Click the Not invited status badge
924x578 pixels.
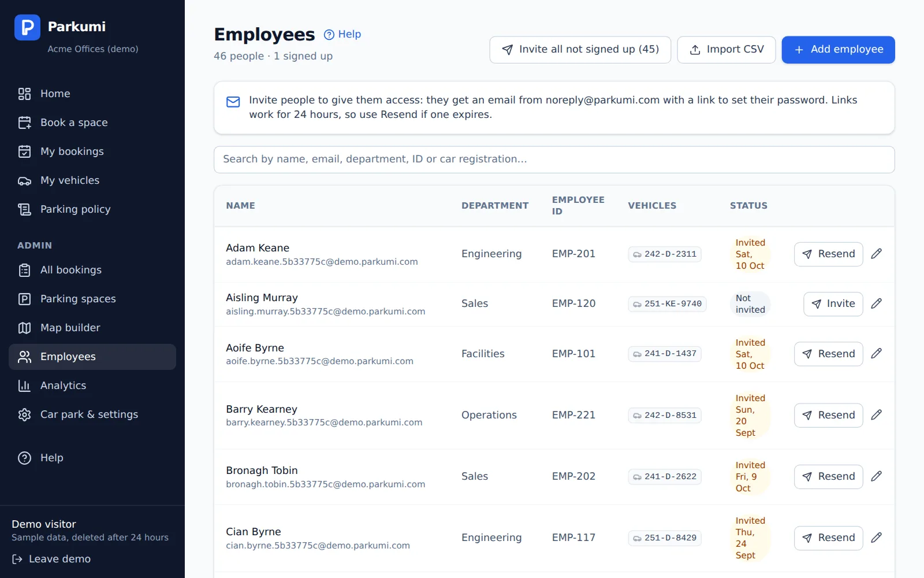pos(750,304)
